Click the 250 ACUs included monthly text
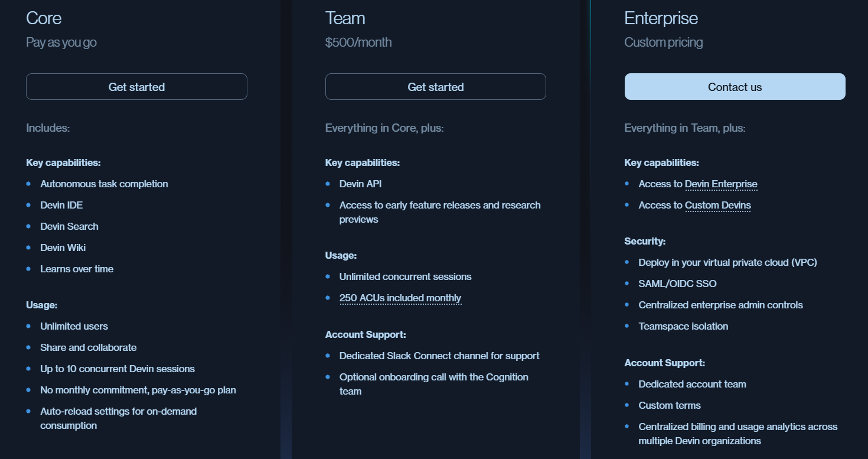Viewport: 868px width, 459px height. (400, 298)
